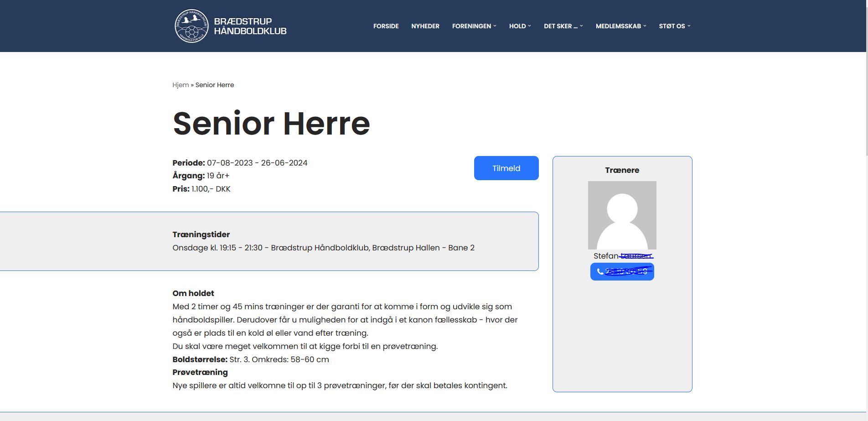The width and height of the screenshot is (868, 421).
Task: Click the trainer's placeholder avatar image
Action: (622, 215)
